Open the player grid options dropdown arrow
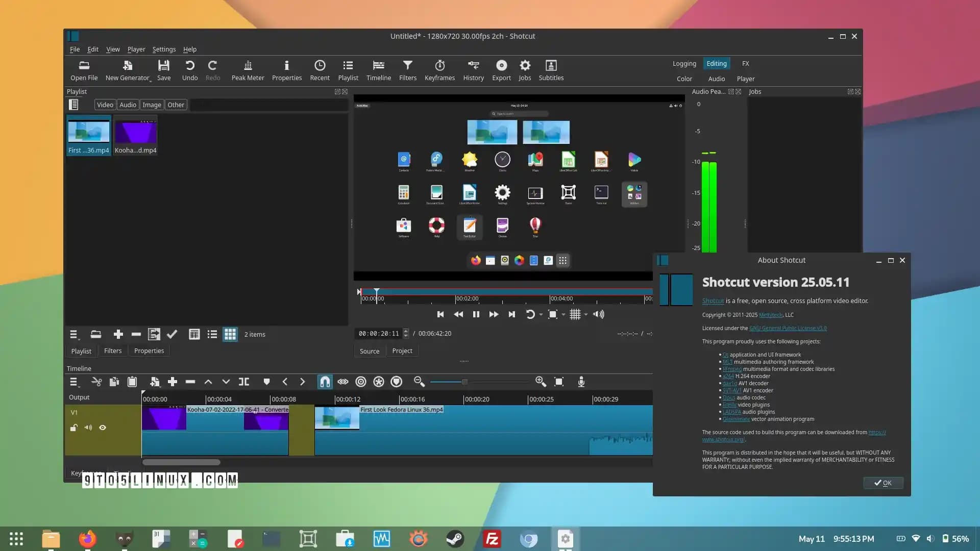980x551 pixels. point(586,315)
